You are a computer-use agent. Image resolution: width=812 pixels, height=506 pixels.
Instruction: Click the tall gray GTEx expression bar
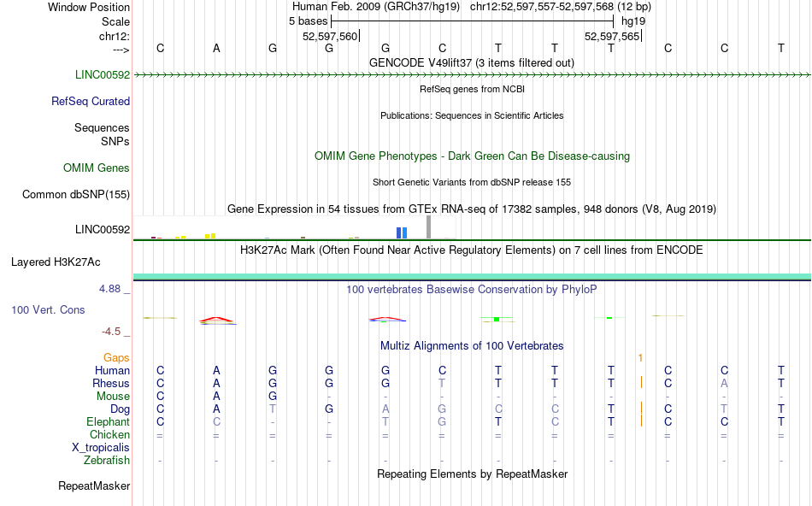pyautogui.click(x=429, y=227)
